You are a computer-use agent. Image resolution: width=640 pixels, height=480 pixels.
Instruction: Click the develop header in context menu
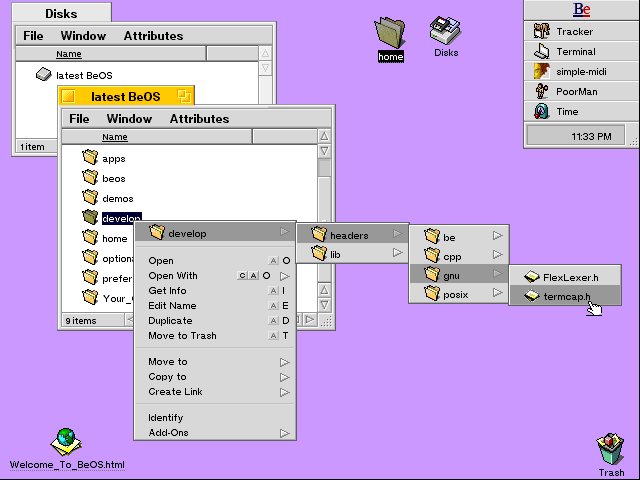point(215,233)
